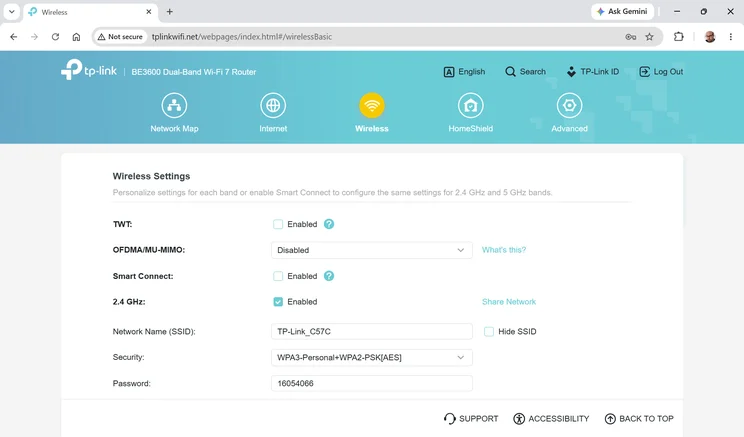The image size is (744, 437).
Task: Go to browser home page
Action: [76, 37]
